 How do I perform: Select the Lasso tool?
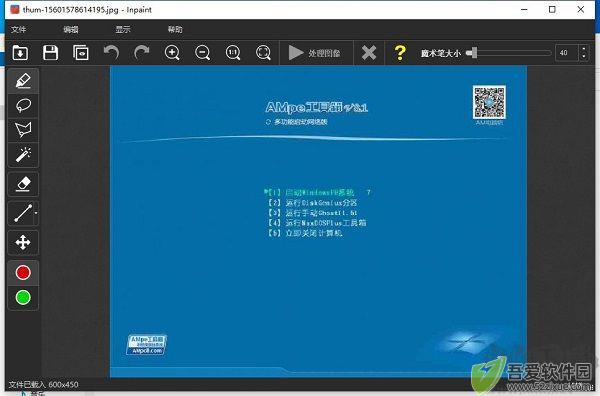coord(23,105)
